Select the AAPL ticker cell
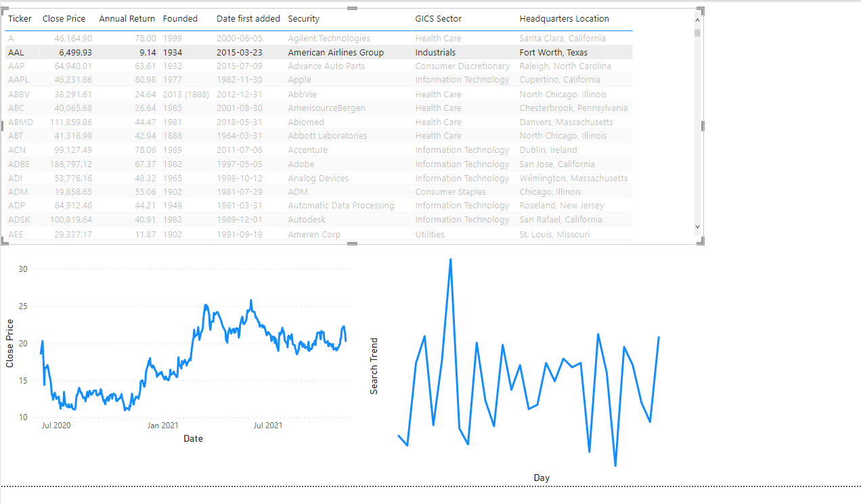 coord(18,80)
